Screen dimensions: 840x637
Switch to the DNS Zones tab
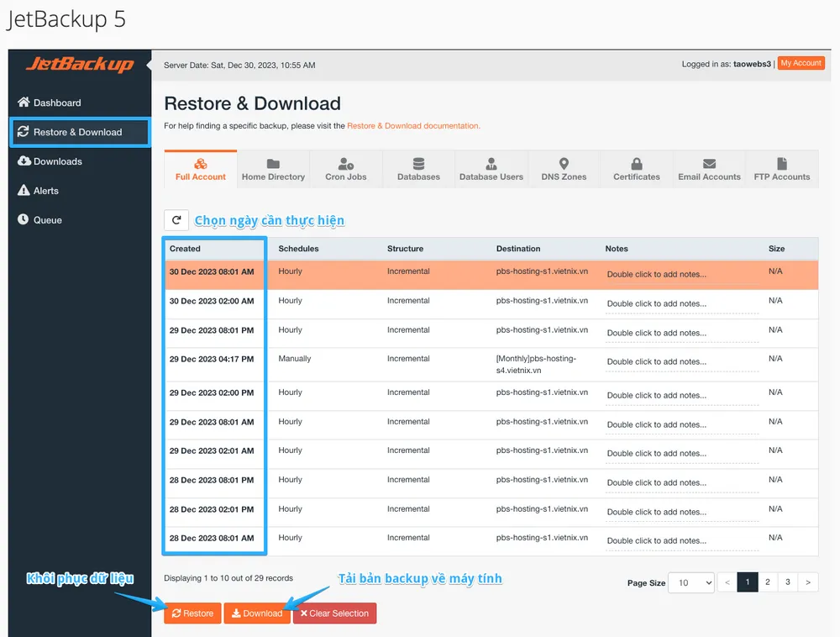(x=564, y=169)
